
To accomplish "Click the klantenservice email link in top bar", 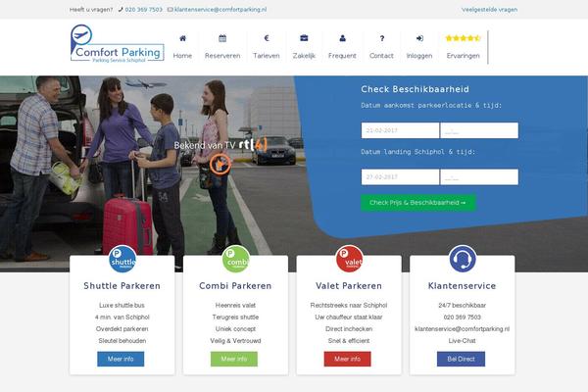I will point(220,10).
